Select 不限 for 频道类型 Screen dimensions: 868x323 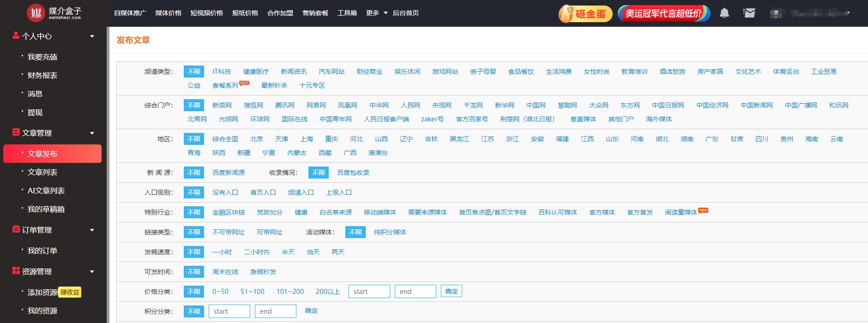coord(194,72)
